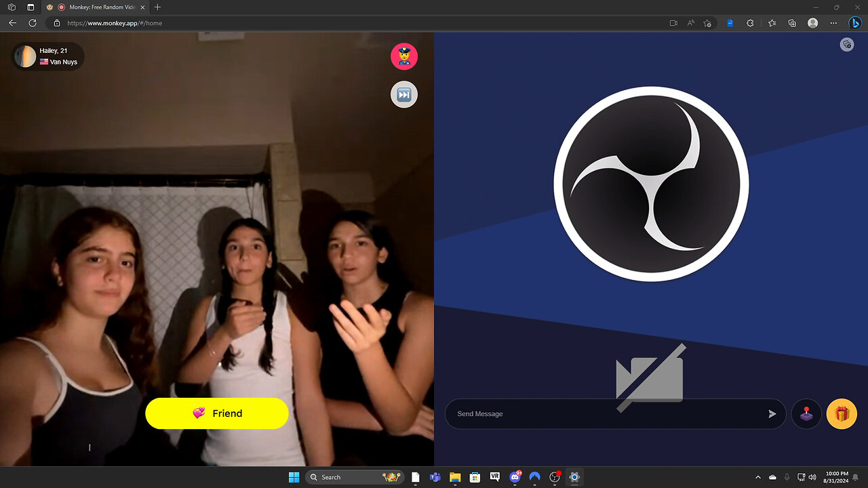Viewport: 868px width, 488px height.
Task: Open the blue arc app in taskbar
Action: [535, 477]
